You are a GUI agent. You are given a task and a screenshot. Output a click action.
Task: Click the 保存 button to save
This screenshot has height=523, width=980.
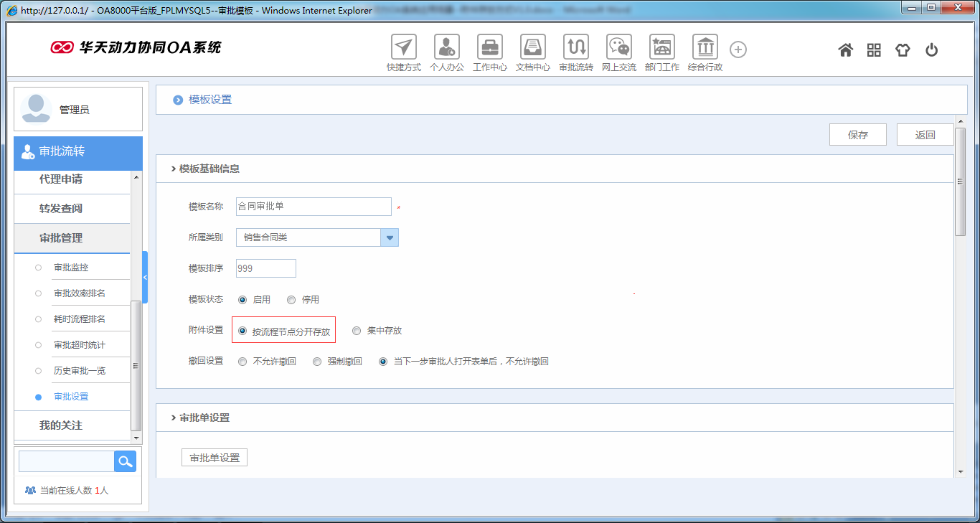click(x=857, y=134)
